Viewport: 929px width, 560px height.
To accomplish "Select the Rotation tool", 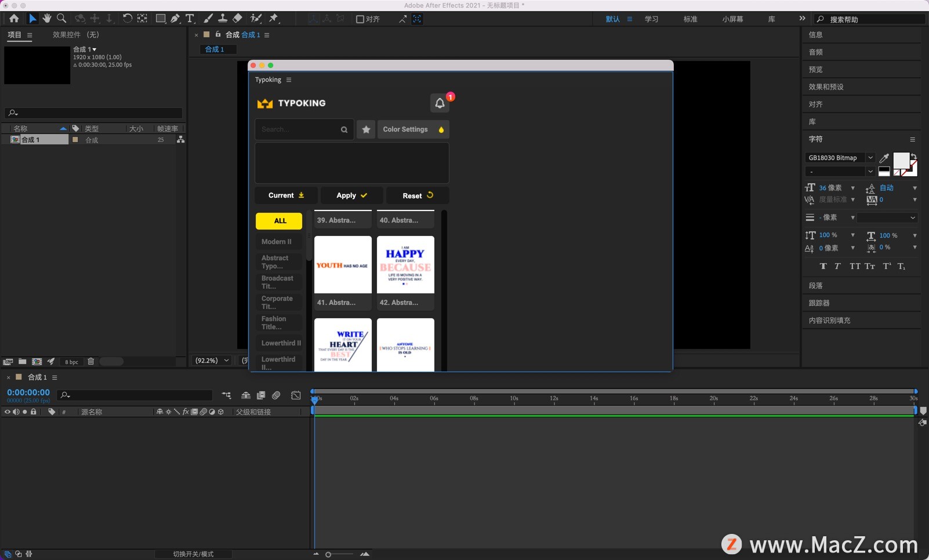I will pyautogui.click(x=127, y=19).
